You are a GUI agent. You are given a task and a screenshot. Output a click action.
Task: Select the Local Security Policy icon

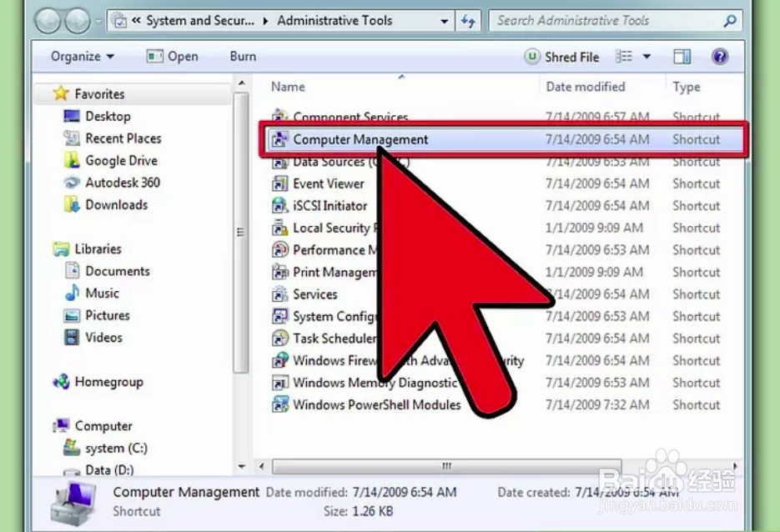[x=279, y=228]
